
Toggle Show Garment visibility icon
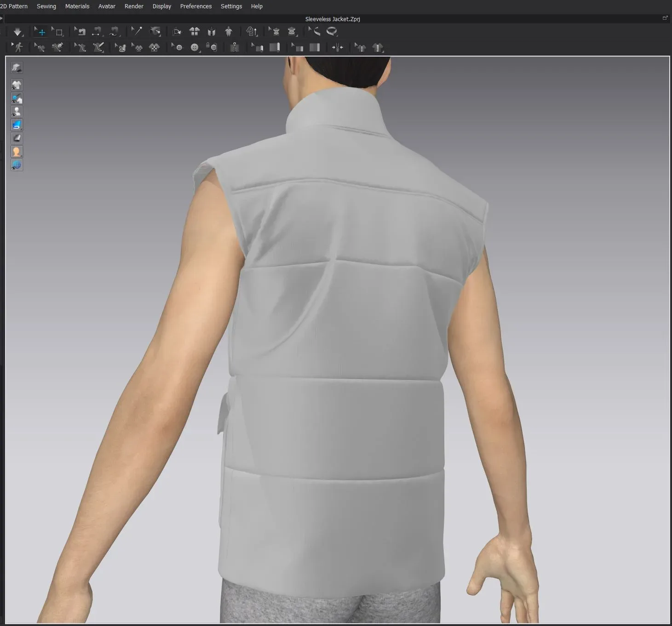17,85
